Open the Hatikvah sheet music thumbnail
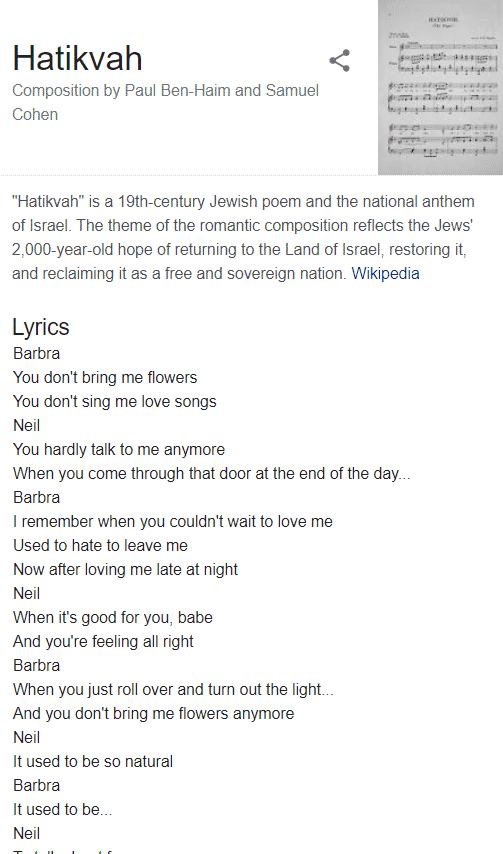The height and width of the screenshot is (854, 503). 440,87
